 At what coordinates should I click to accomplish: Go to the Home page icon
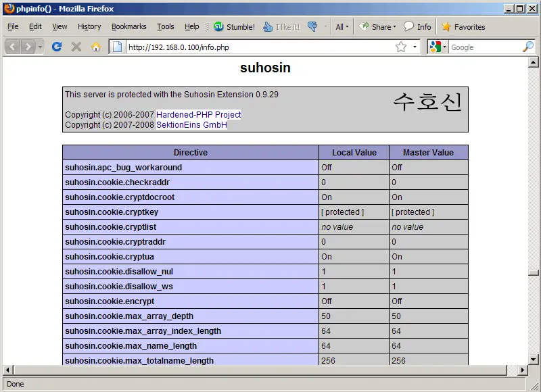coord(96,47)
